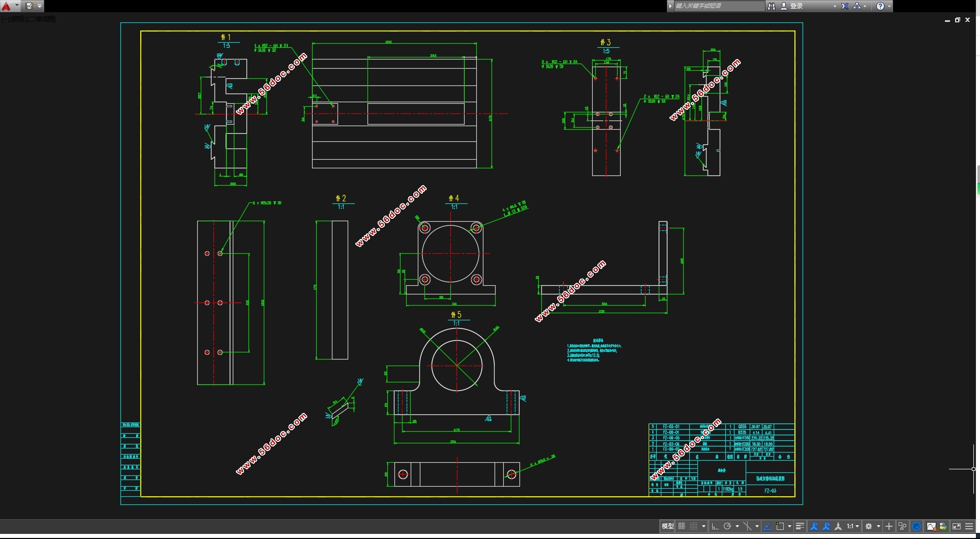The height and width of the screenshot is (539, 980).
Task: Expand the 登录 account dropdown arrow
Action: [835, 6]
